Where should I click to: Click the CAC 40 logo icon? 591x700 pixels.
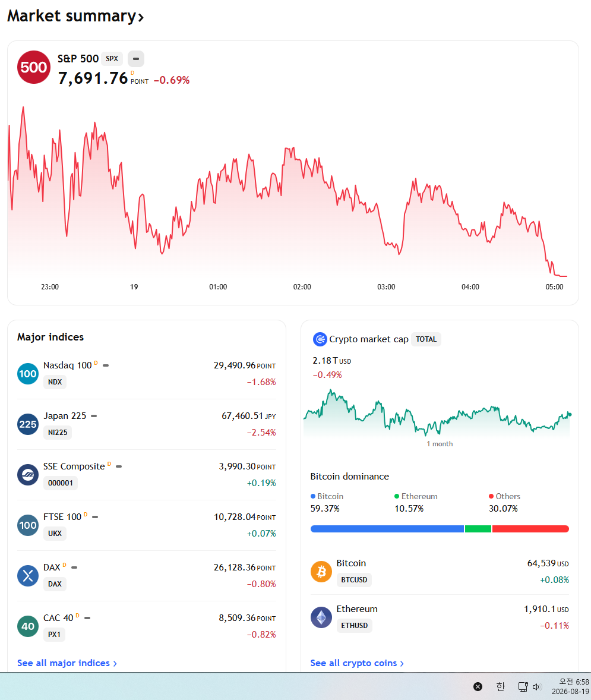tap(28, 626)
